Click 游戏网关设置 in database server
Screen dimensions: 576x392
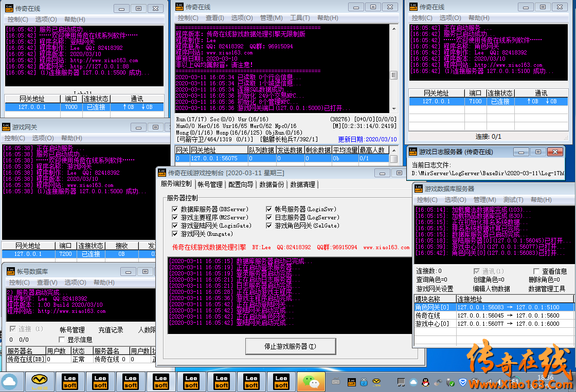point(435,289)
